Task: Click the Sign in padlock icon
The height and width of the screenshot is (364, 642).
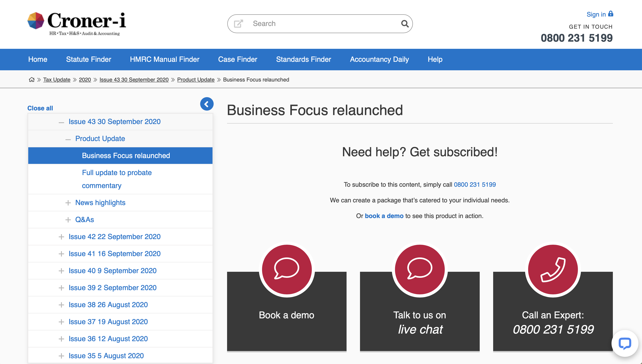Action: [x=611, y=14]
